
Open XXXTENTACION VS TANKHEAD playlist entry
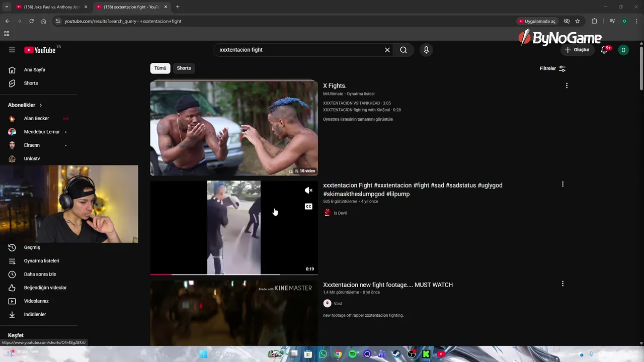point(357,103)
